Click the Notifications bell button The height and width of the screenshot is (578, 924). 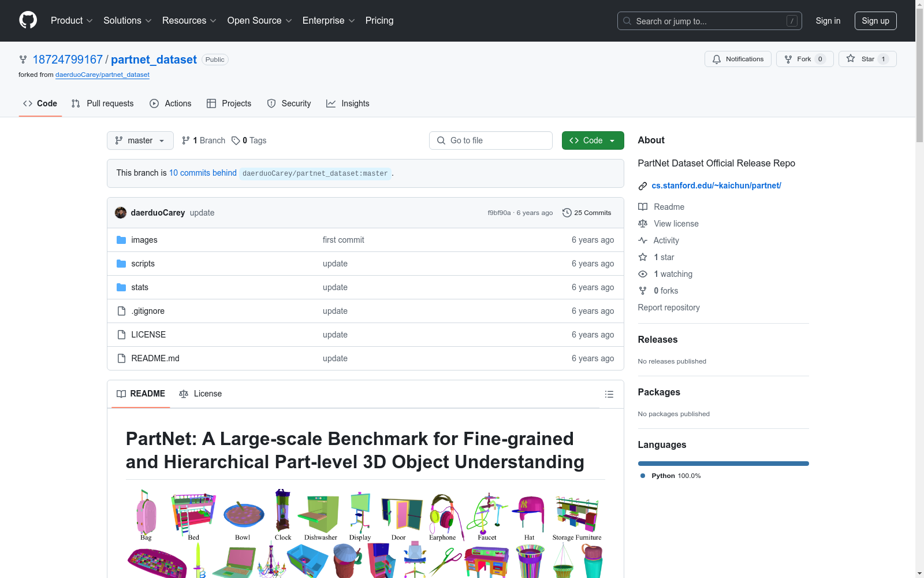[x=737, y=59]
